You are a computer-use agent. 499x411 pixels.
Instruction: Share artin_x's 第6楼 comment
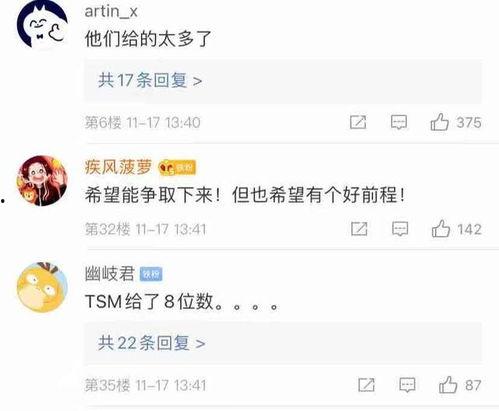coord(358,122)
